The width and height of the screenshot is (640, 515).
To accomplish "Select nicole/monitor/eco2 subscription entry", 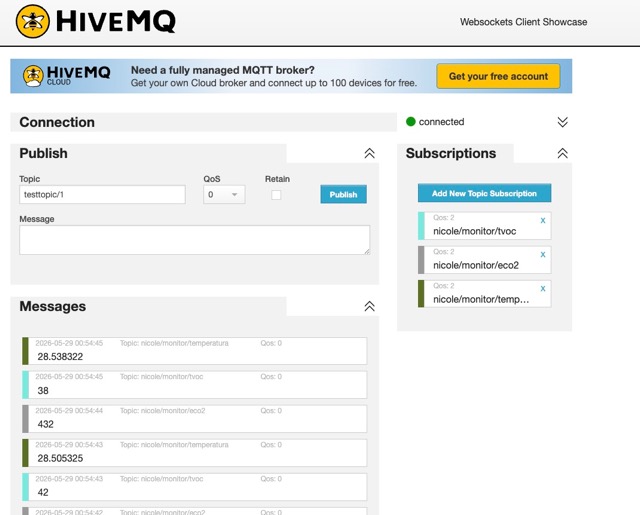I will 484,260.
